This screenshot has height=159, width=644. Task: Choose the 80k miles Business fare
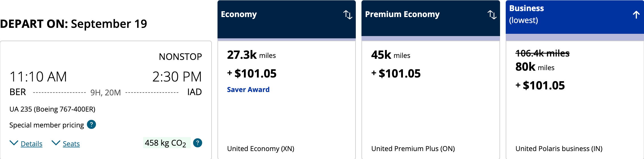click(535, 67)
